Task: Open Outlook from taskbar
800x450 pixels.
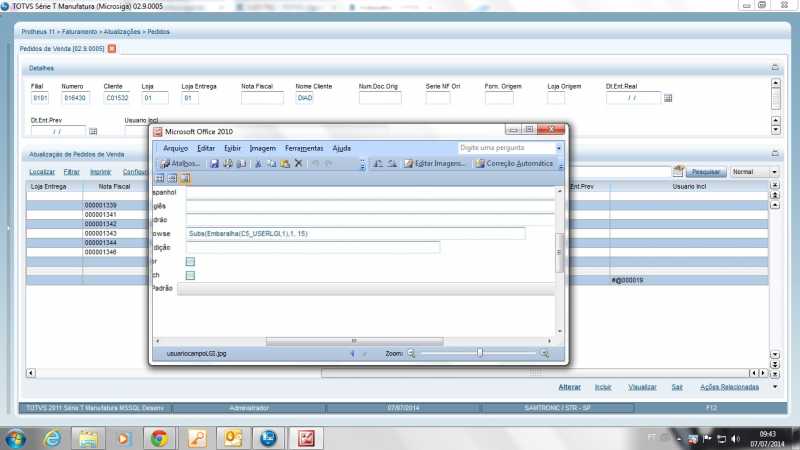Action: coord(233,438)
